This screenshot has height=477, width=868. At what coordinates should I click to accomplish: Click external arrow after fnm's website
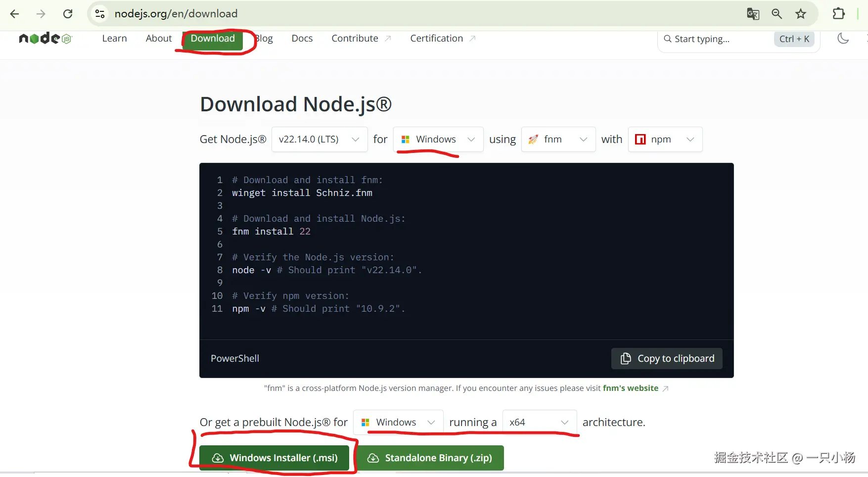666,388
